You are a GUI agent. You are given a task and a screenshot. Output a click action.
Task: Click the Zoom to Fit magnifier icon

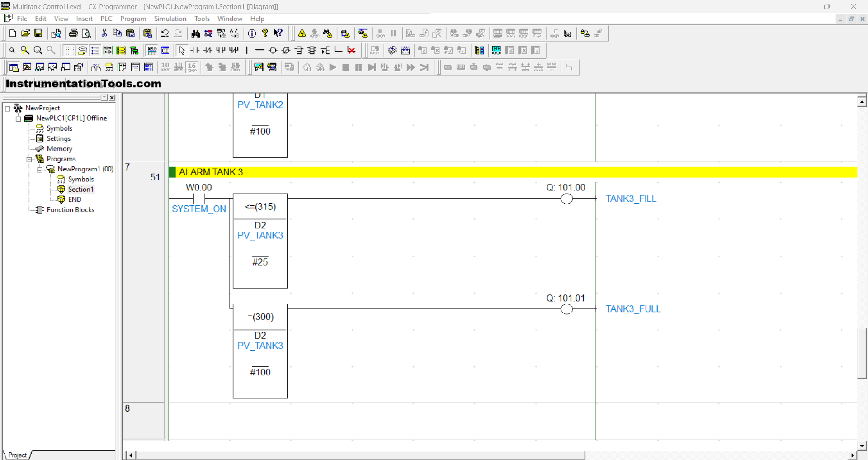click(25, 50)
